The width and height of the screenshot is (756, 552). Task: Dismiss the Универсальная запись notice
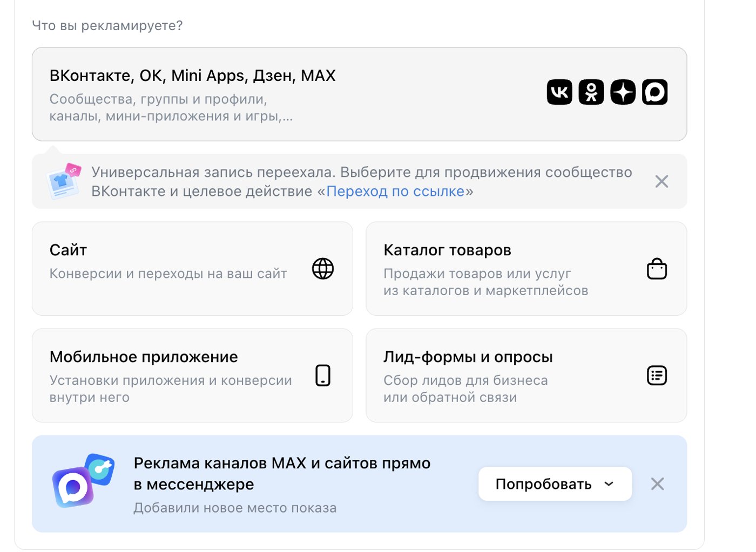661,181
